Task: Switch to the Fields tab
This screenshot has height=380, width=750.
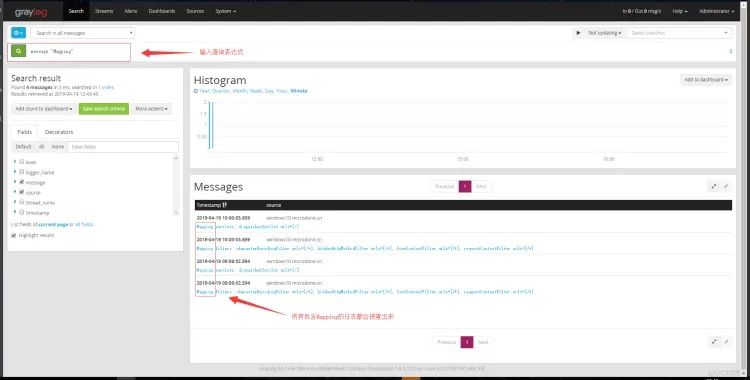Action: pos(24,132)
